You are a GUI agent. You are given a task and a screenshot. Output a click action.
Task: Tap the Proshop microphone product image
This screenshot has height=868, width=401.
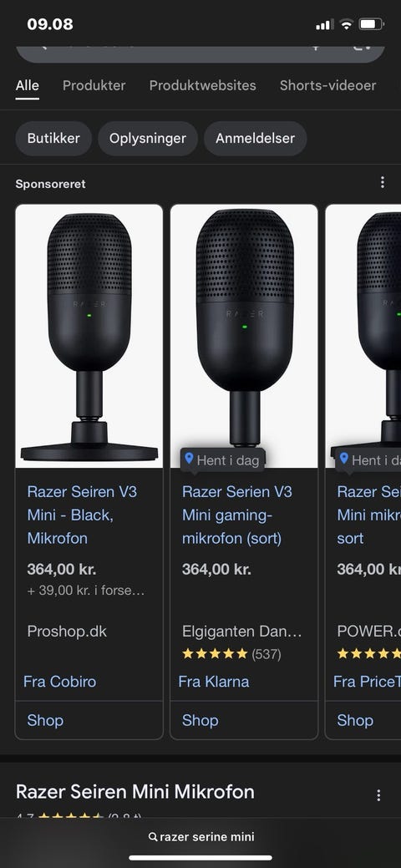coord(89,337)
